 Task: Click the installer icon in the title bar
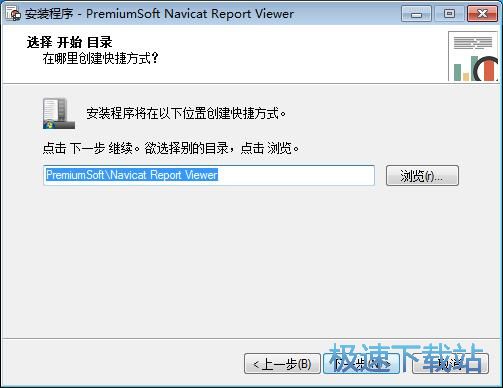pyautogui.click(x=13, y=14)
